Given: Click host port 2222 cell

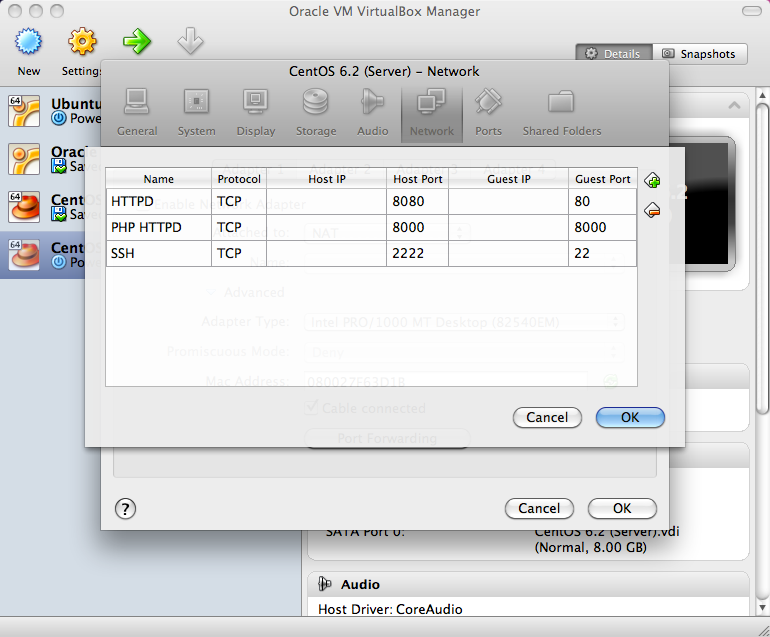Looking at the screenshot, I should point(417,253).
